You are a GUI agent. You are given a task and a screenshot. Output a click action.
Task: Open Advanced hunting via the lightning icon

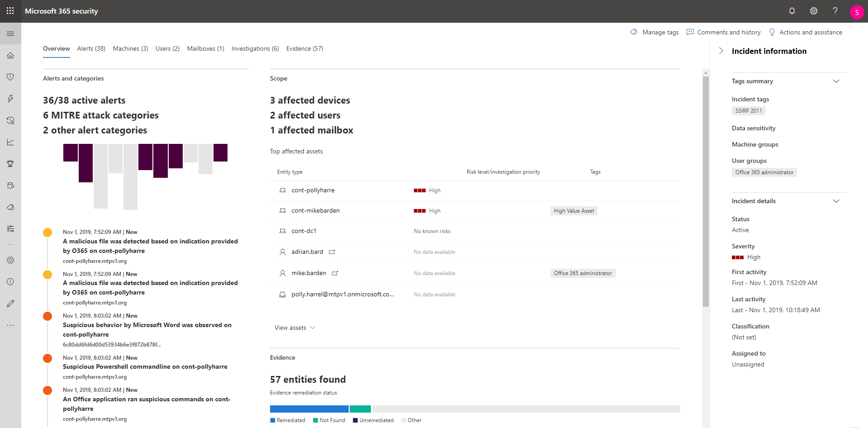[10, 98]
